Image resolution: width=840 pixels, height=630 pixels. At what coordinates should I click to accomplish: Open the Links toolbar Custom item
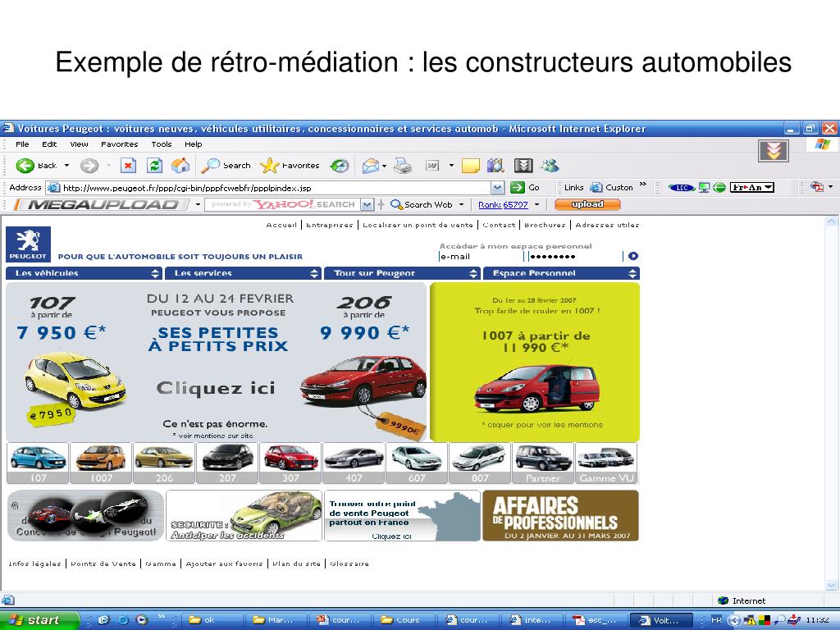click(x=612, y=188)
